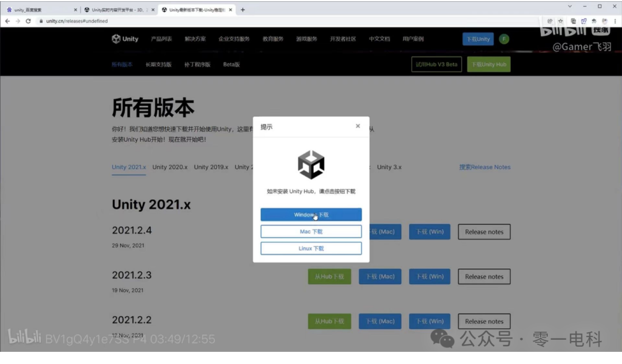Click the 2021.2.3 version heading

132,275
